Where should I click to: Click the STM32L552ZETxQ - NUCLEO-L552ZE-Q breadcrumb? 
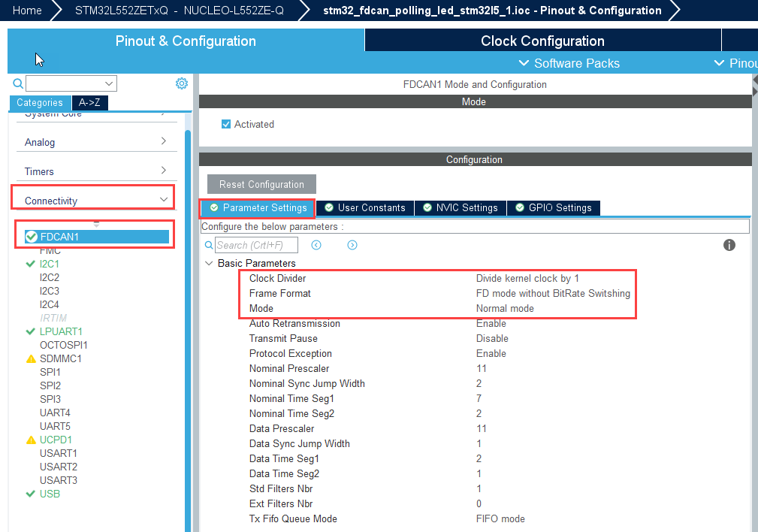tap(180, 11)
